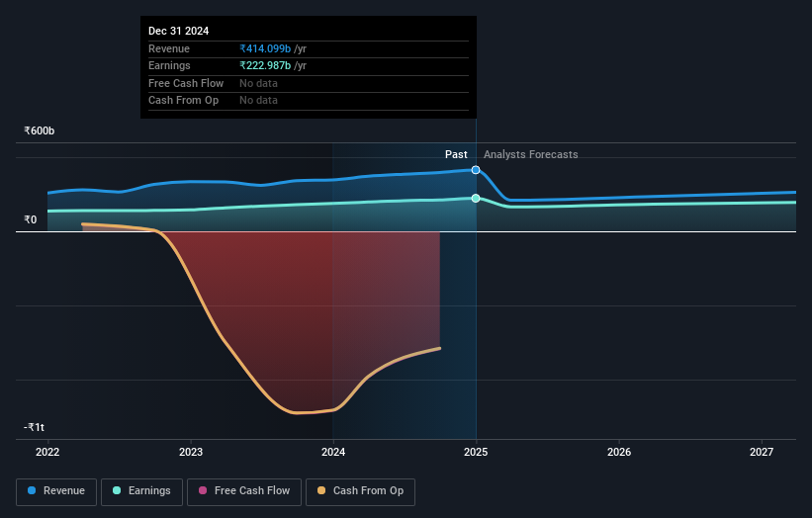Viewport: 812px width, 518px height.
Task: Click the ₹222.987b earnings value in tooltip
Action: click(265, 65)
